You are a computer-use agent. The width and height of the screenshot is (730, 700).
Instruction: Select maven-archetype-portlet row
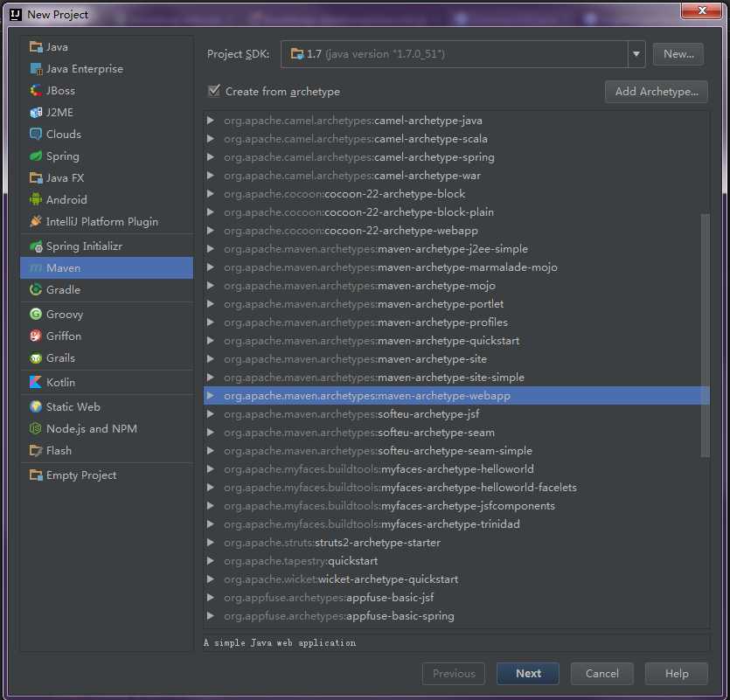coord(456,304)
